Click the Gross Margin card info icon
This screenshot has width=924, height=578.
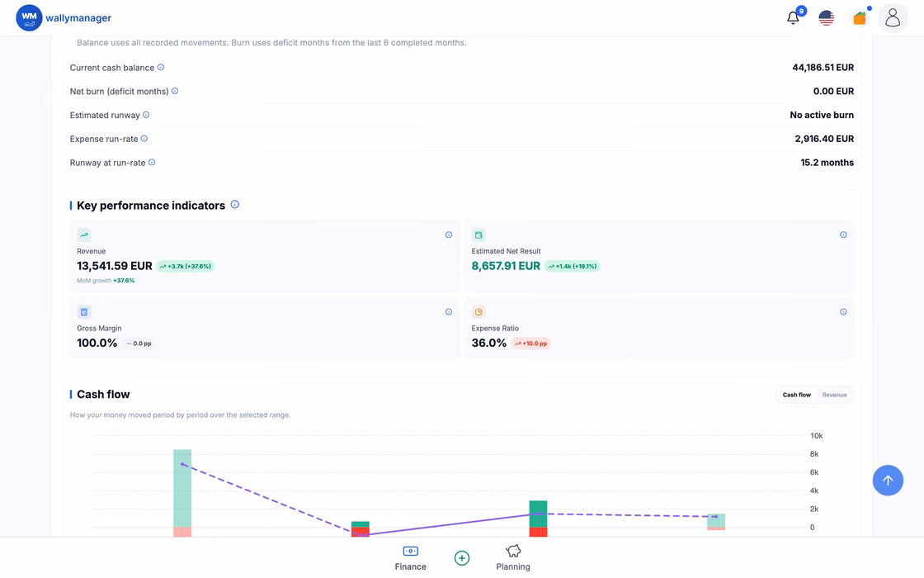[449, 312]
